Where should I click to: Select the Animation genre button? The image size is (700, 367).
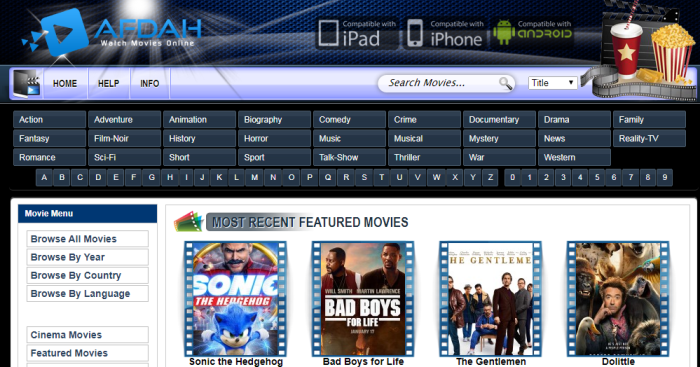(x=199, y=120)
